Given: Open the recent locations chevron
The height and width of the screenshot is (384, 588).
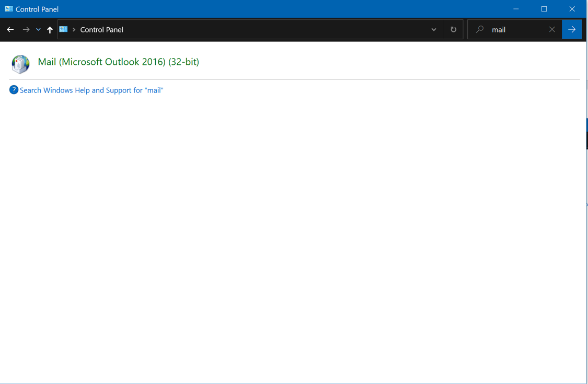Looking at the screenshot, I should coord(38,30).
